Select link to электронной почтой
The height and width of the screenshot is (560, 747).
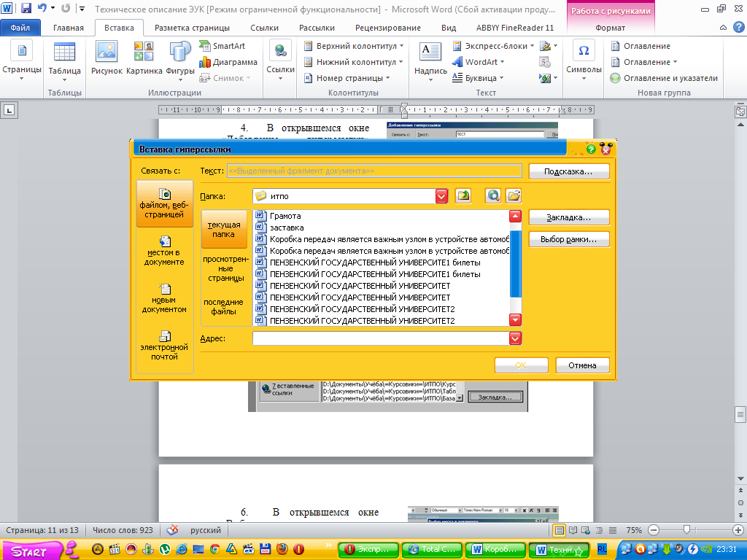(x=164, y=346)
